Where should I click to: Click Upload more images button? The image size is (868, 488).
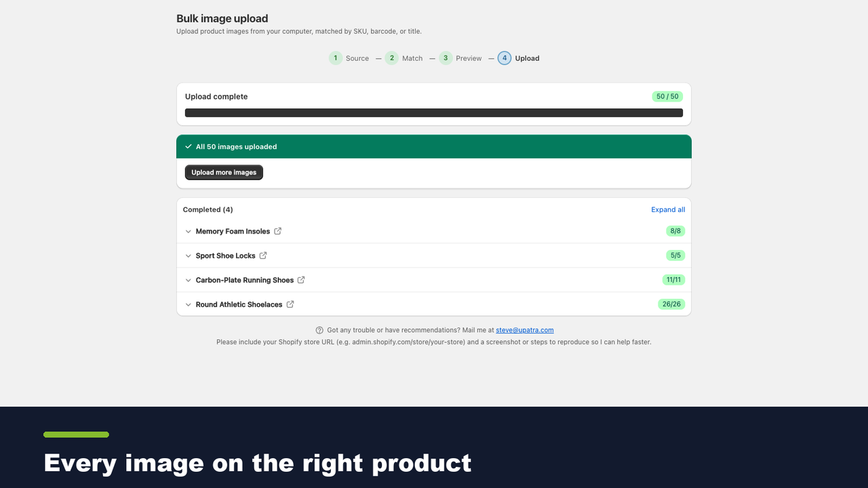pos(224,172)
